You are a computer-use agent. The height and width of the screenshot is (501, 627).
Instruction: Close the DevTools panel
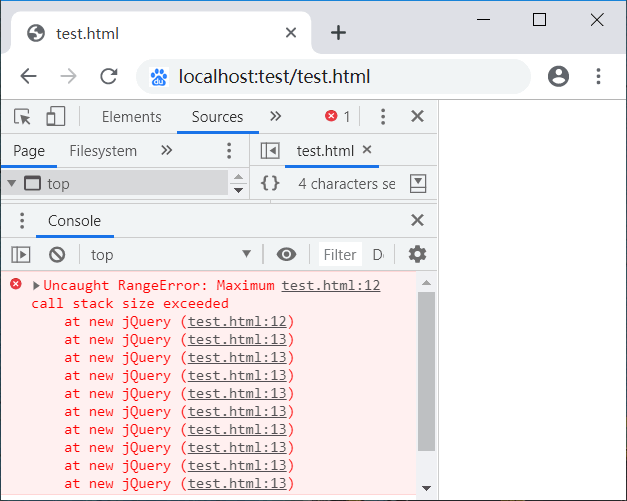point(417,116)
